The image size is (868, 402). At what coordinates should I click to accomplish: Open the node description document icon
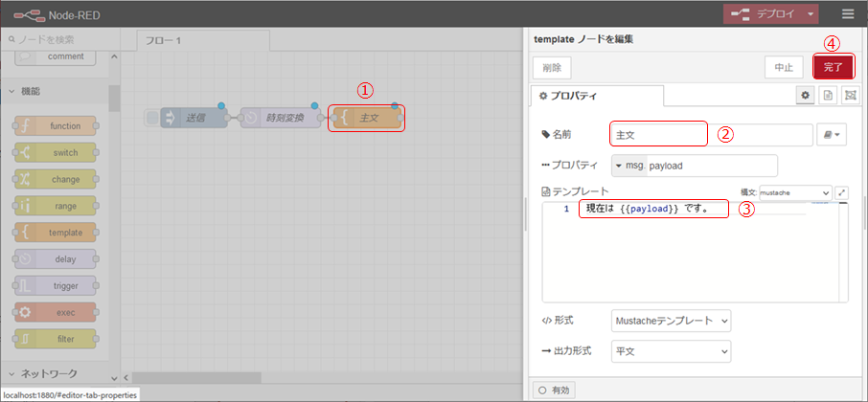click(828, 96)
